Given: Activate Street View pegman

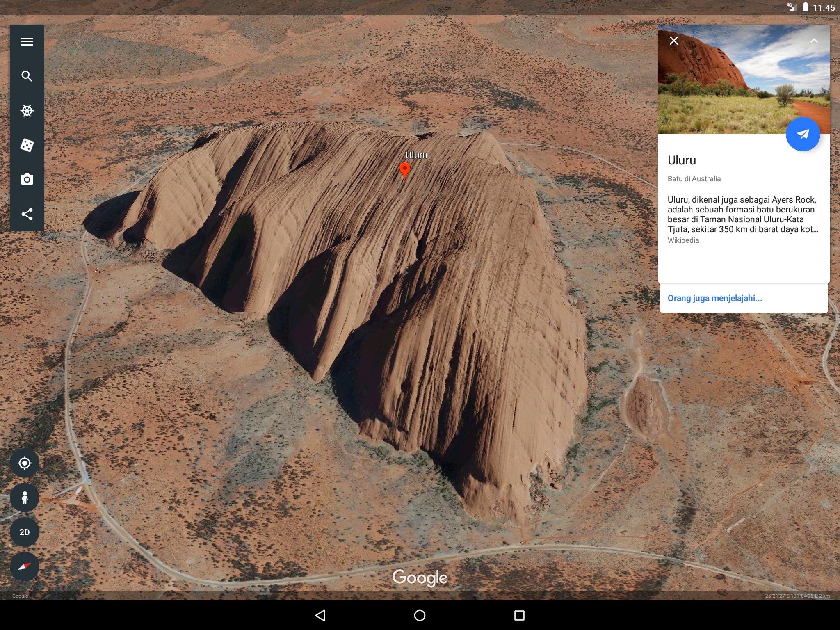Looking at the screenshot, I should [25, 498].
